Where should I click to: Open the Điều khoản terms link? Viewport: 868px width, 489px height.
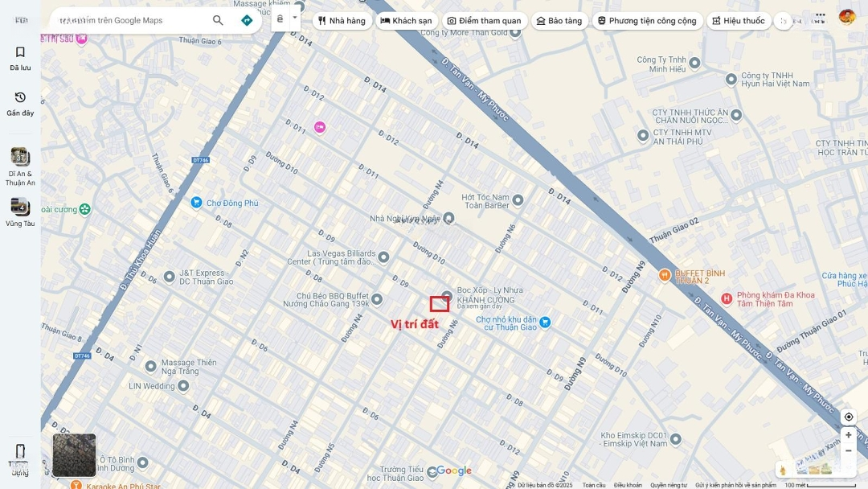point(628,485)
